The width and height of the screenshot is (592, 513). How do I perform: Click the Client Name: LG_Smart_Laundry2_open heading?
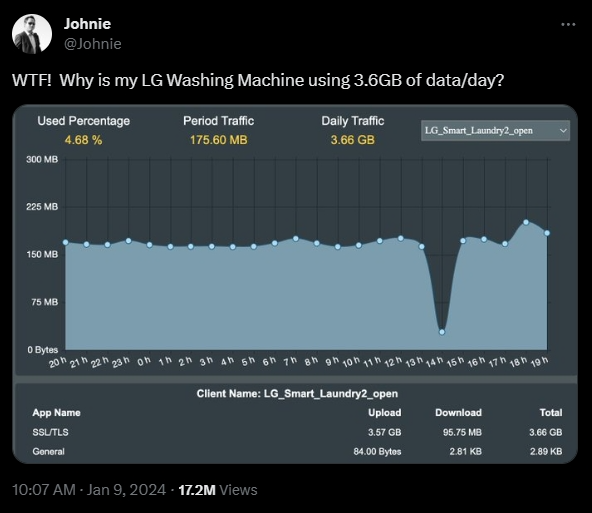[297, 394]
